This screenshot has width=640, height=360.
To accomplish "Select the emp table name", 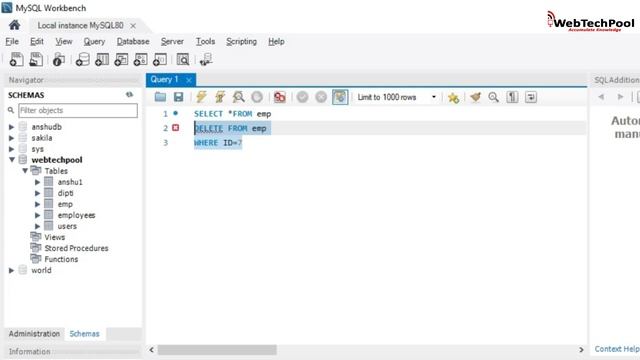I will [65, 204].
